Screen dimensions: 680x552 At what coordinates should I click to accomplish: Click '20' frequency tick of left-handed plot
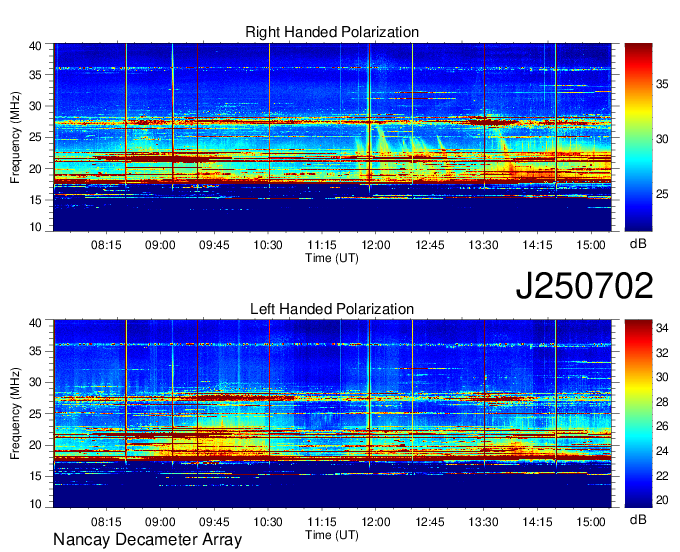point(35,445)
